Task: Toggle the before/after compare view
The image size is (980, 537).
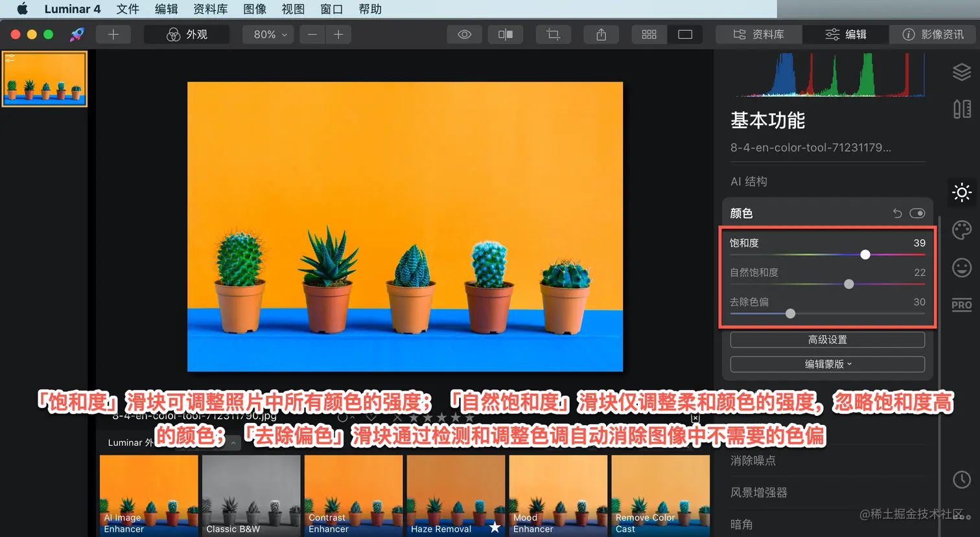Action: click(506, 34)
